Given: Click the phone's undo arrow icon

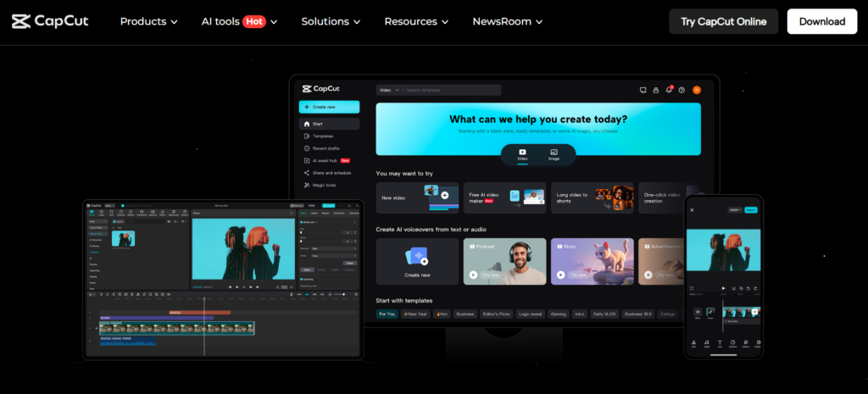Looking at the screenshot, I should [x=748, y=288].
